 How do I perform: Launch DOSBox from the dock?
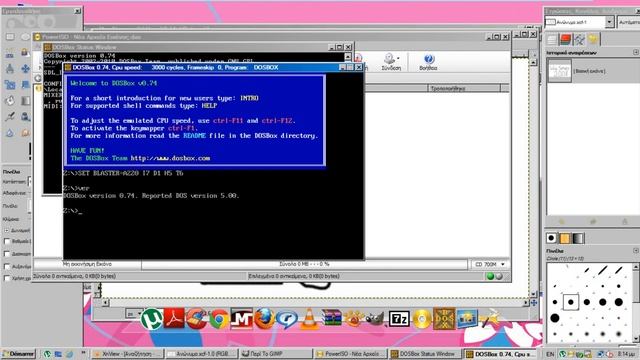click(444, 318)
